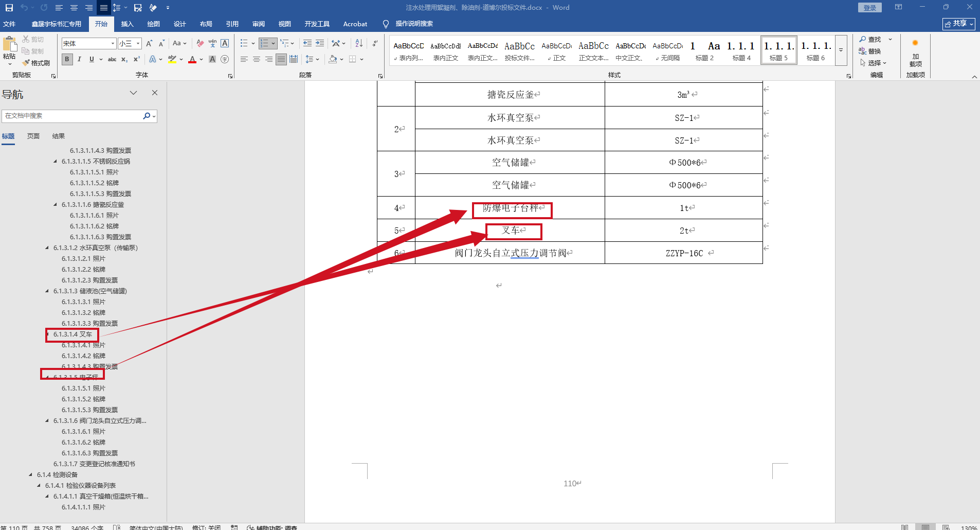Apply superscript formatting

click(x=137, y=59)
